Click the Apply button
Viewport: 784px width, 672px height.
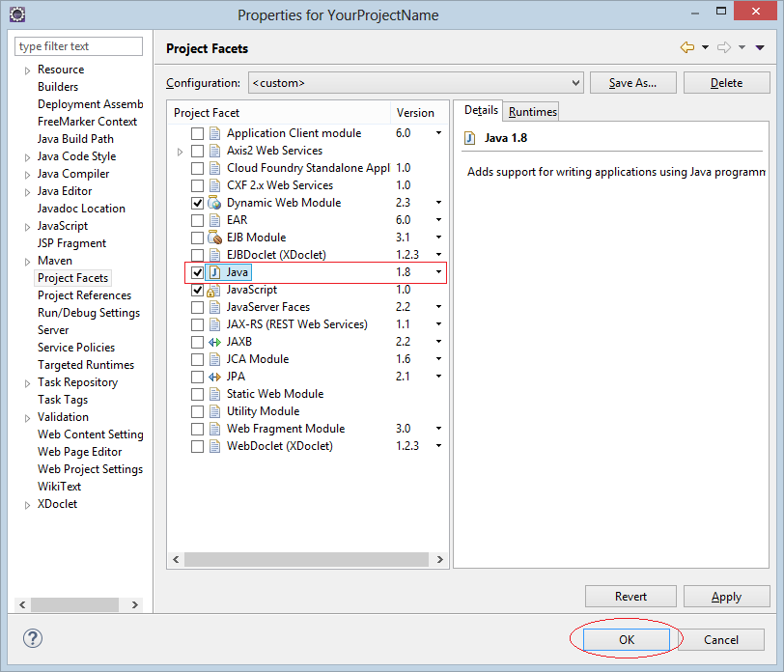726,597
